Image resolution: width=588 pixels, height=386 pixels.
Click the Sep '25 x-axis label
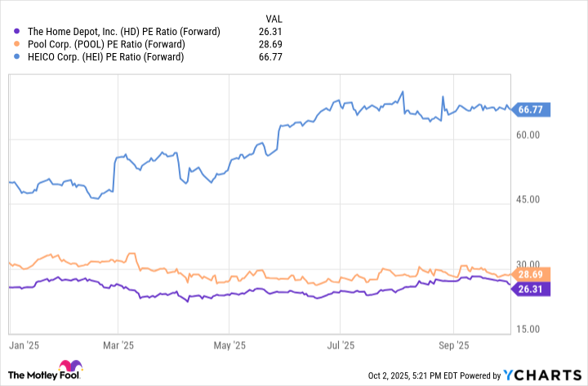point(456,346)
